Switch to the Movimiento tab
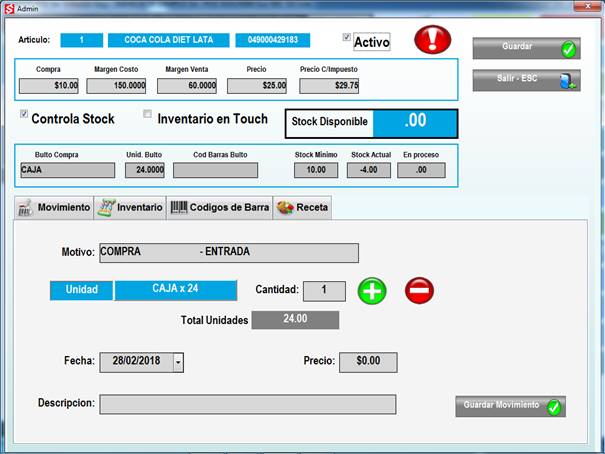The height and width of the screenshot is (454, 605). 54,208
